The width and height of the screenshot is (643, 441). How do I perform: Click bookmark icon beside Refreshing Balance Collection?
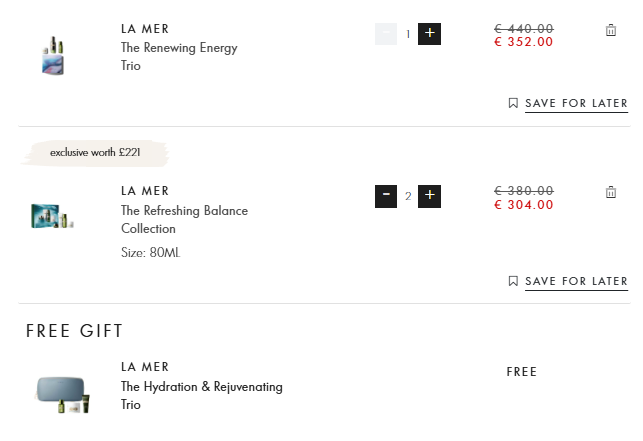pos(513,281)
